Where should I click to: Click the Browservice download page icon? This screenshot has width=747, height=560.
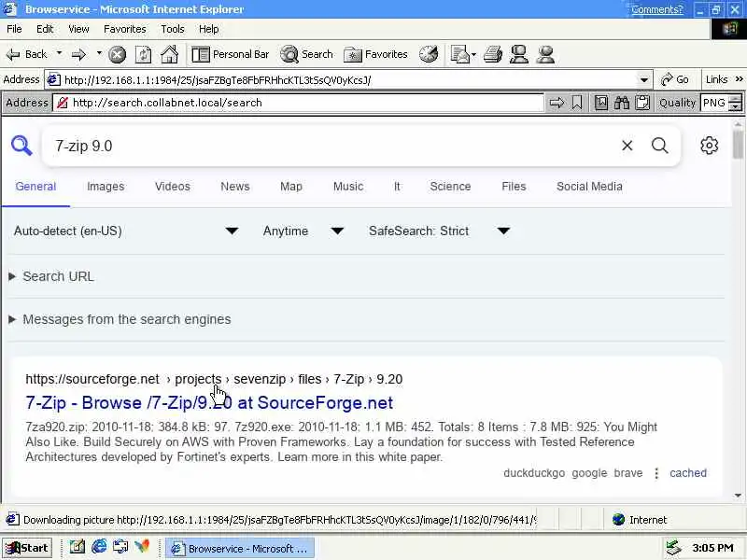600,103
